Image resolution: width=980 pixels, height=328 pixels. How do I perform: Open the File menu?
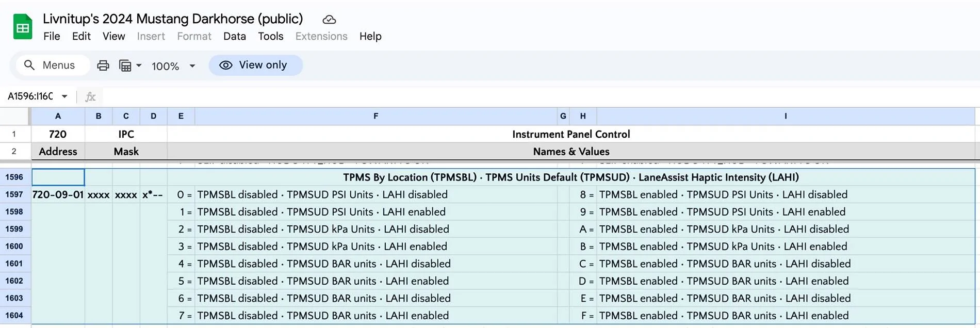pos(52,36)
